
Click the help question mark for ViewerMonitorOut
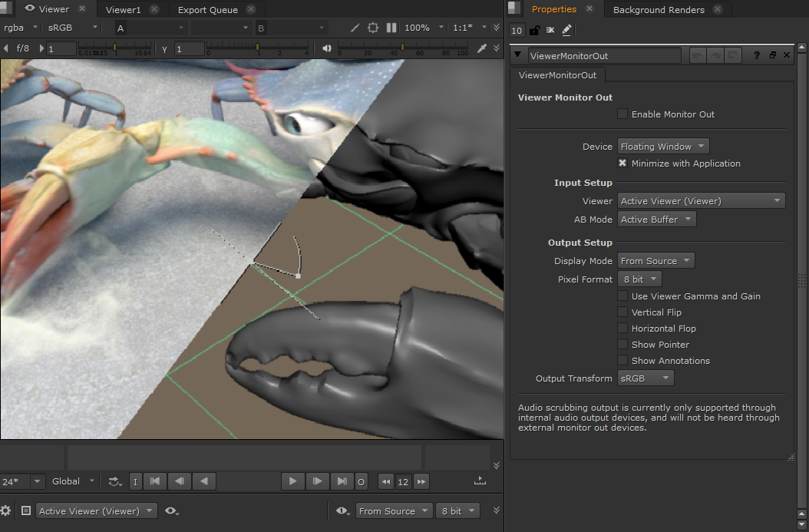(757, 55)
